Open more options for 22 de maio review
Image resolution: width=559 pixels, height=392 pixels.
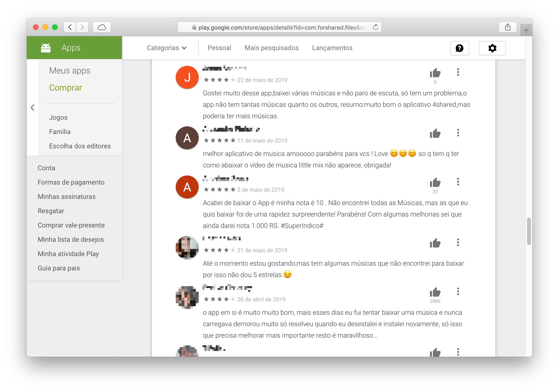(x=458, y=72)
